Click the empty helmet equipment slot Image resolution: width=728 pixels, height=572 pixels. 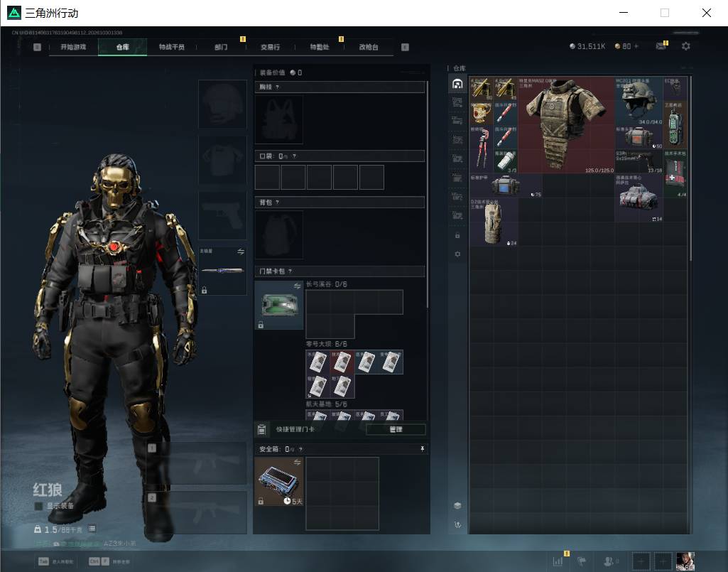pos(222,104)
